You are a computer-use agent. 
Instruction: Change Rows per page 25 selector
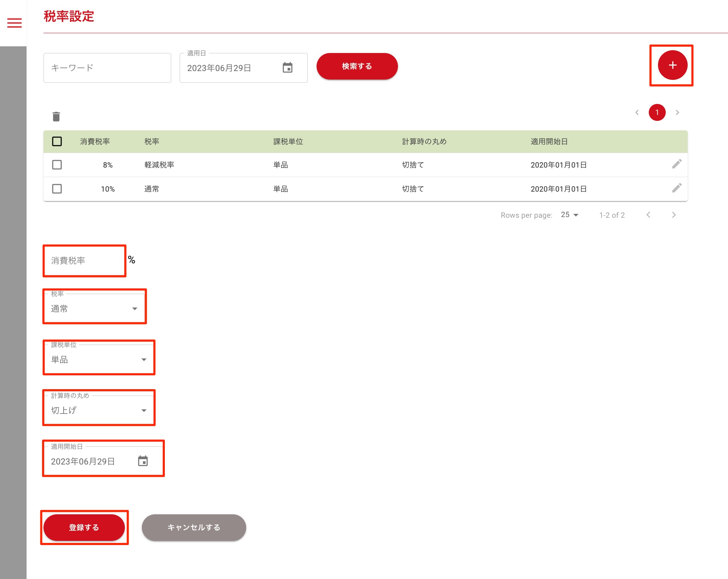[569, 215]
